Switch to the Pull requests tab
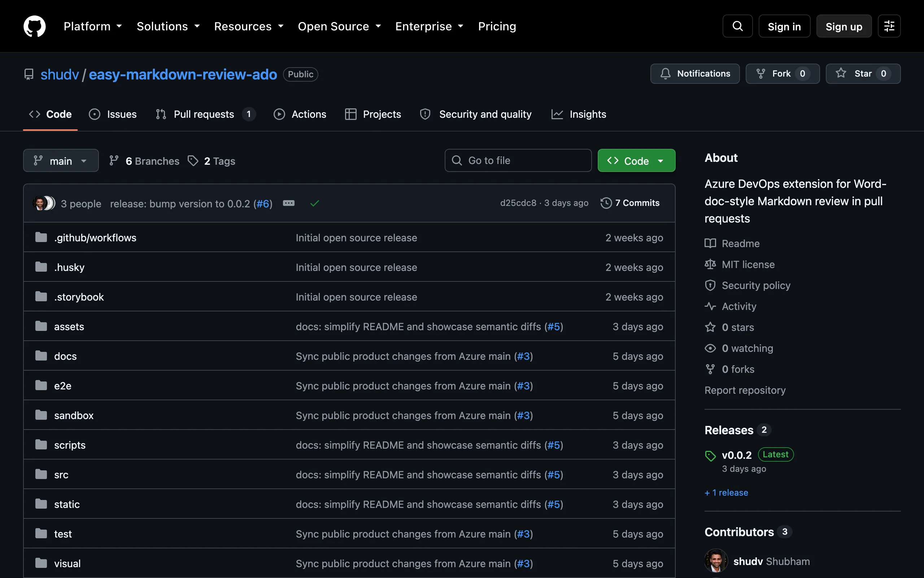This screenshot has width=924, height=578. [x=205, y=114]
